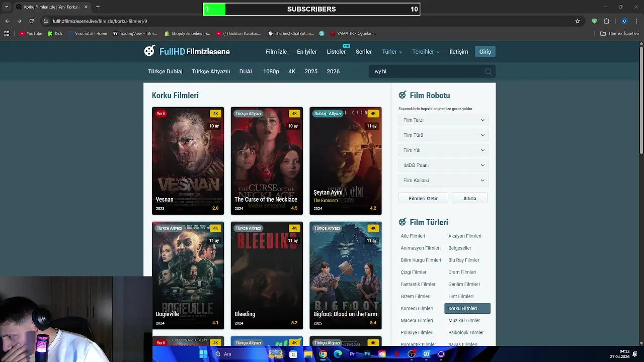Select the Türkçe Dublaj filter link
This screenshot has height=362, width=644.
165,71
